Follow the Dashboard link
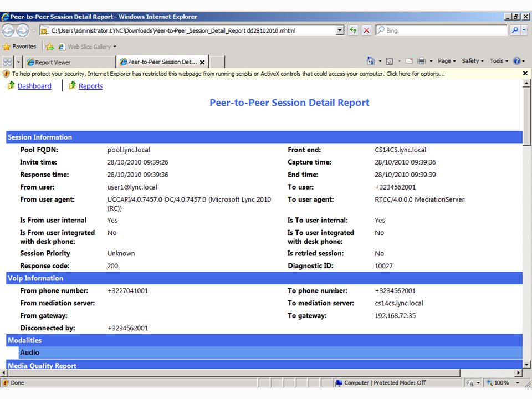 34,86
